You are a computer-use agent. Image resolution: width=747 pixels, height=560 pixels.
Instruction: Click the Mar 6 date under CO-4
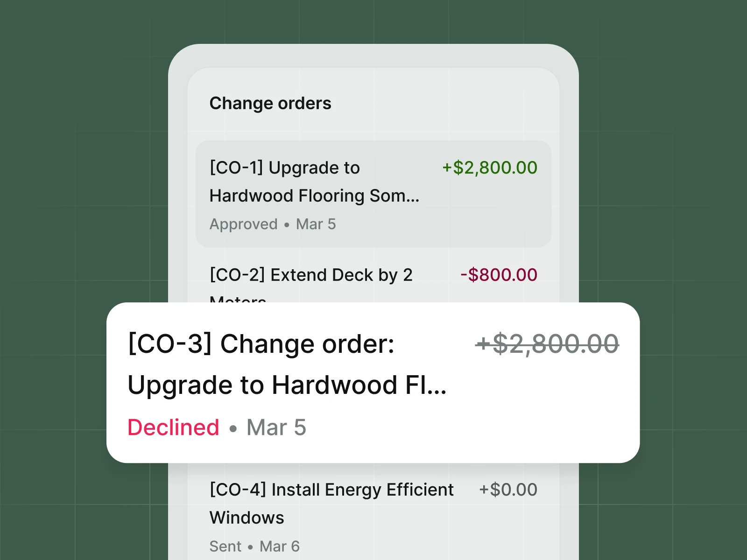(280, 546)
